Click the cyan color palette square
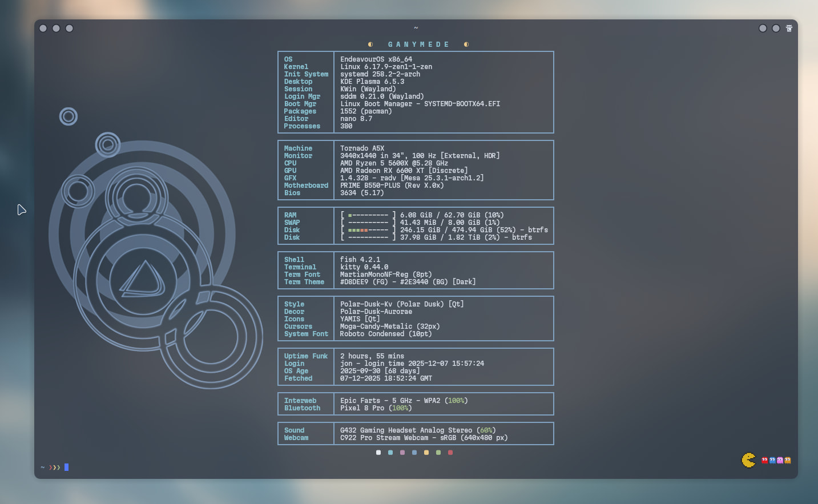 point(390,453)
